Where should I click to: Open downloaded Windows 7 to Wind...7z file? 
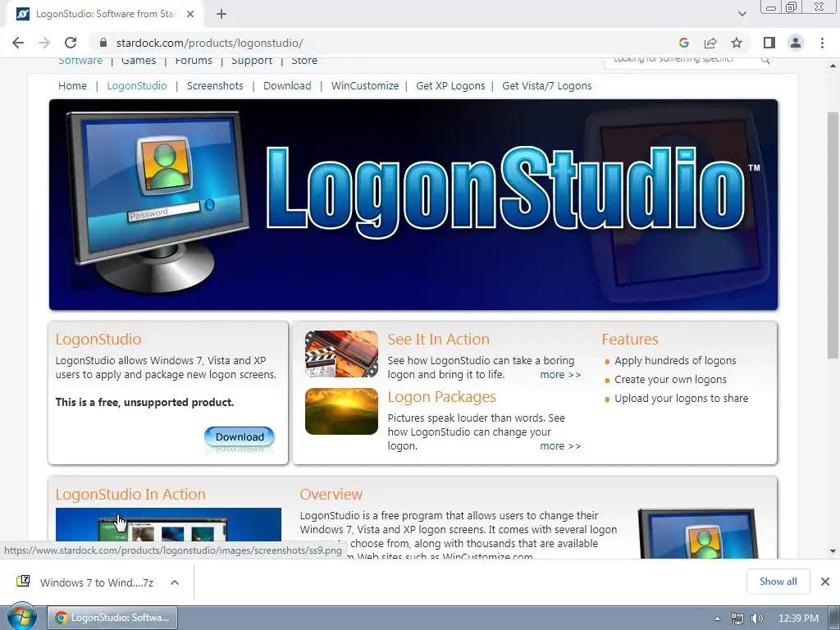coord(85,582)
